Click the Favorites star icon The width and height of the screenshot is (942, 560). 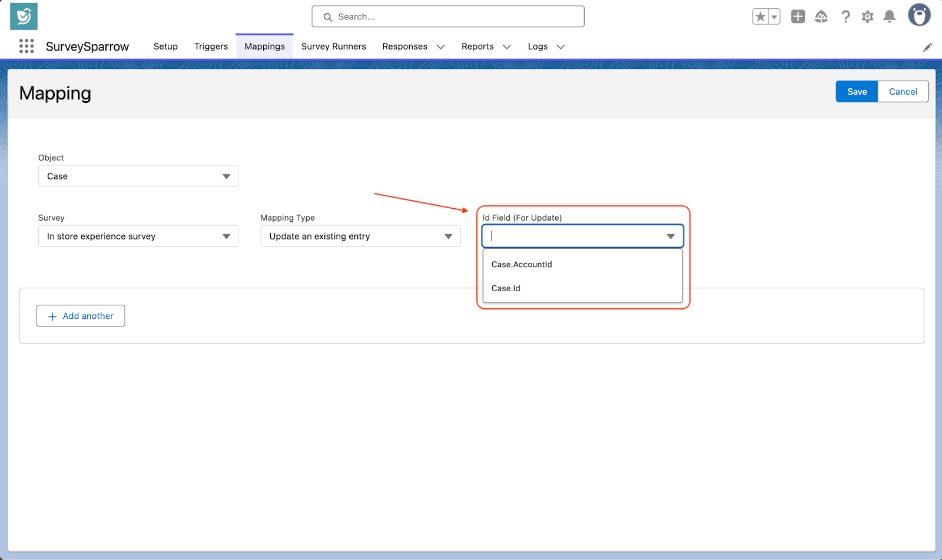click(x=760, y=17)
